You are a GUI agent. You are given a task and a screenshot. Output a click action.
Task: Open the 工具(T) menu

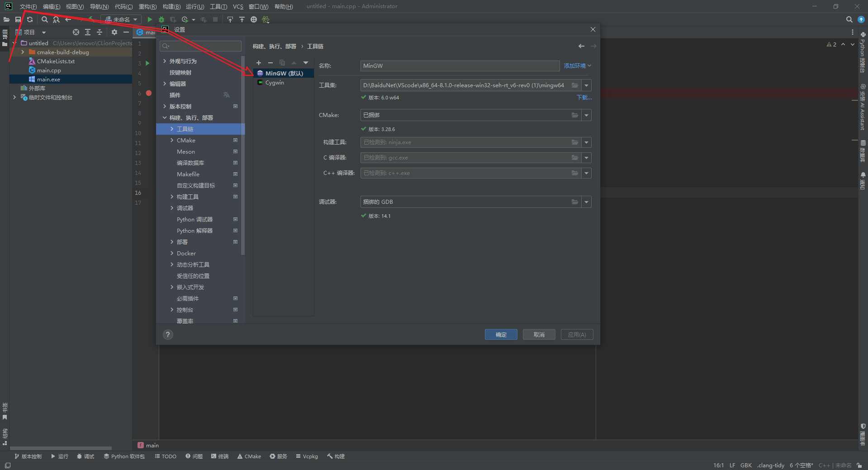(218, 6)
